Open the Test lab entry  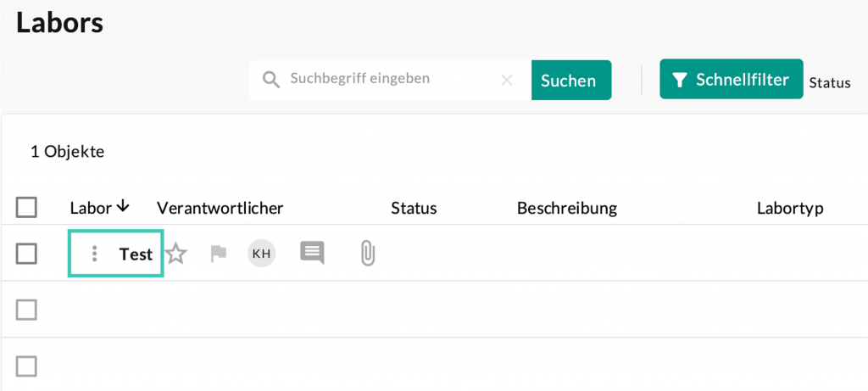136,254
